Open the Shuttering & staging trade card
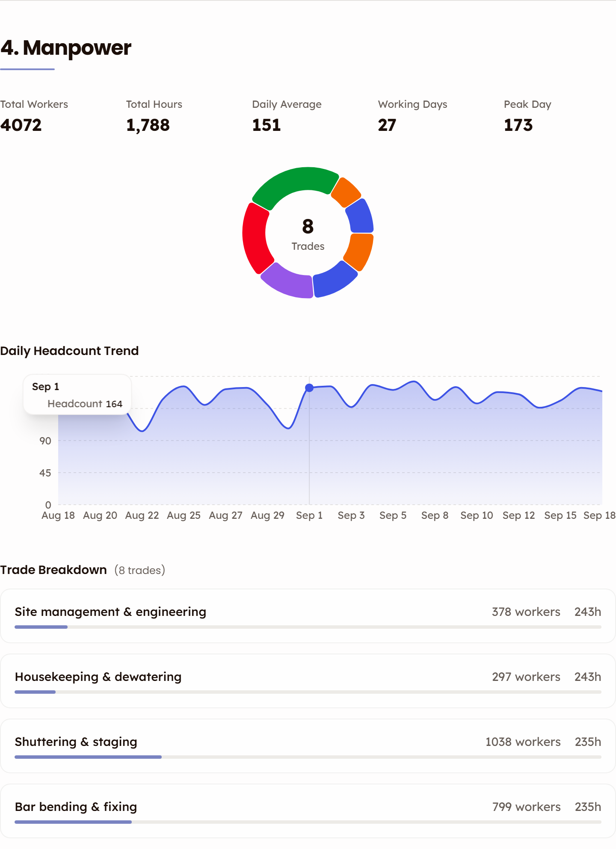The image size is (616, 849). [308, 746]
